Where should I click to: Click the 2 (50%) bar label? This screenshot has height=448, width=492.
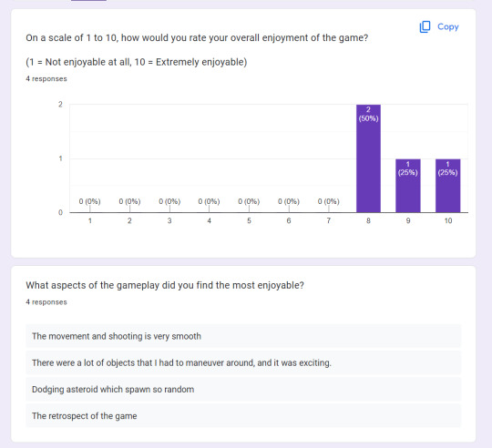pos(368,114)
